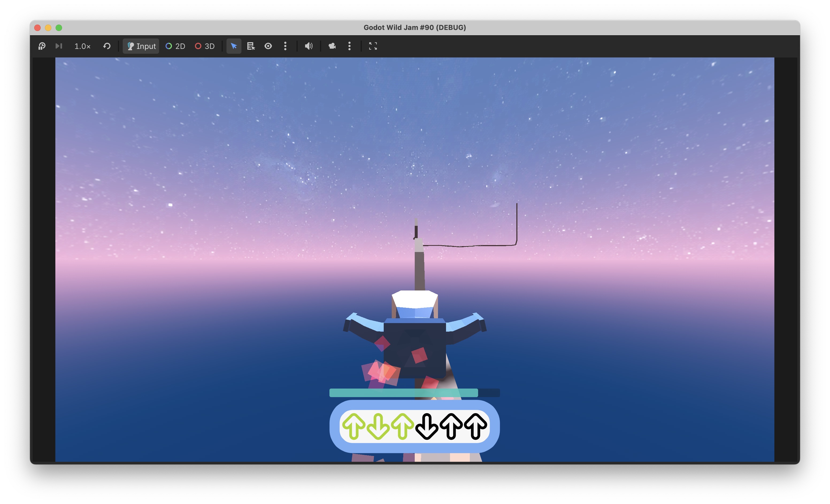Switch to 3D node selection mode
This screenshot has height=504, width=830.
click(205, 46)
